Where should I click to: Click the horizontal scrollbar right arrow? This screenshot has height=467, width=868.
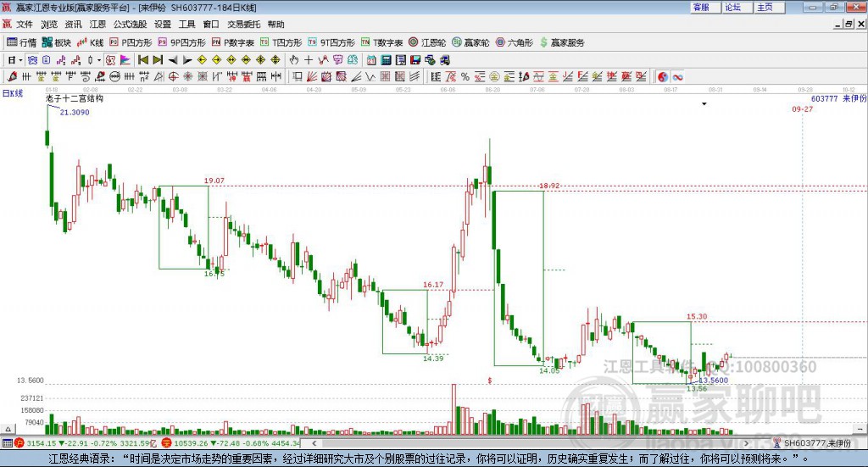click(x=746, y=443)
